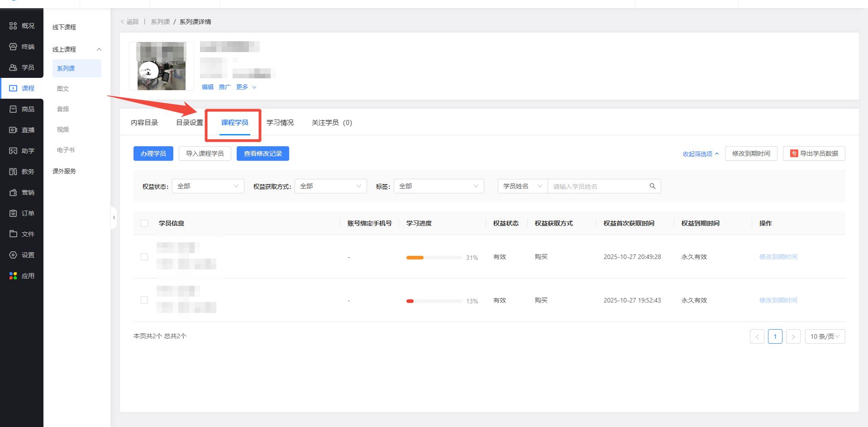
Task: Switch to the 学习情况 tab
Action: (x=280, y=123)
